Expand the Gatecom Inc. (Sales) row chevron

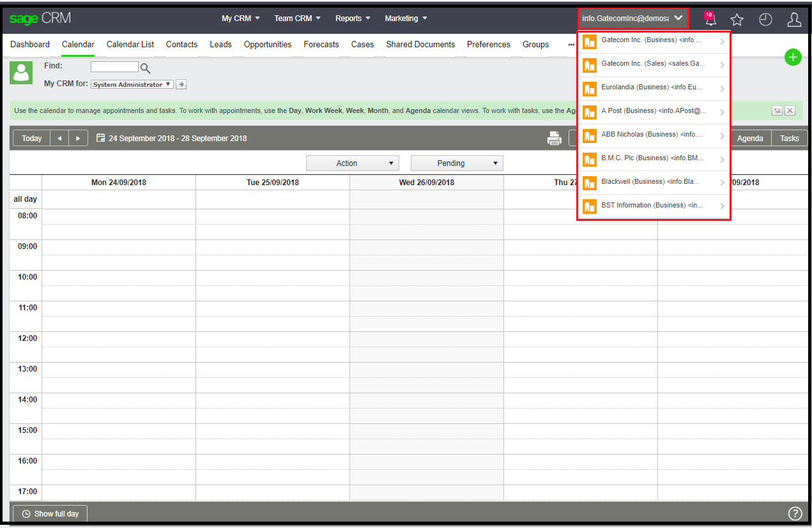pos(722,65)
